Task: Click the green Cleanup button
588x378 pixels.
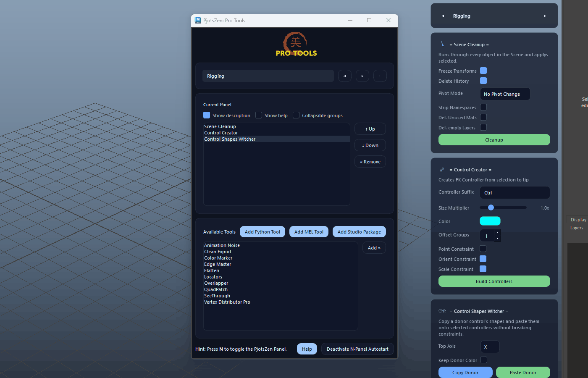Action: pyautogui.click(x=494, y=140)
